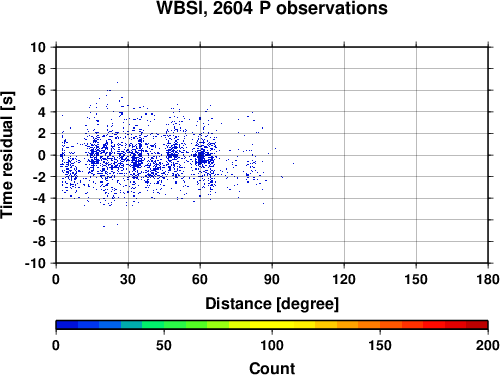
Task: Click the dense data cluster near 60 degrees
Action: tap(201, 157)
